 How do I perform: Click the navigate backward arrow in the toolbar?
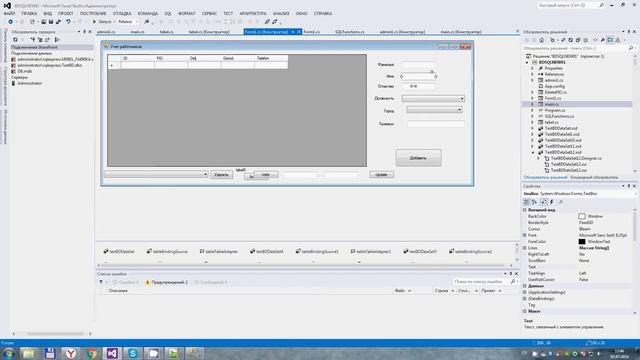click(11, 22)
